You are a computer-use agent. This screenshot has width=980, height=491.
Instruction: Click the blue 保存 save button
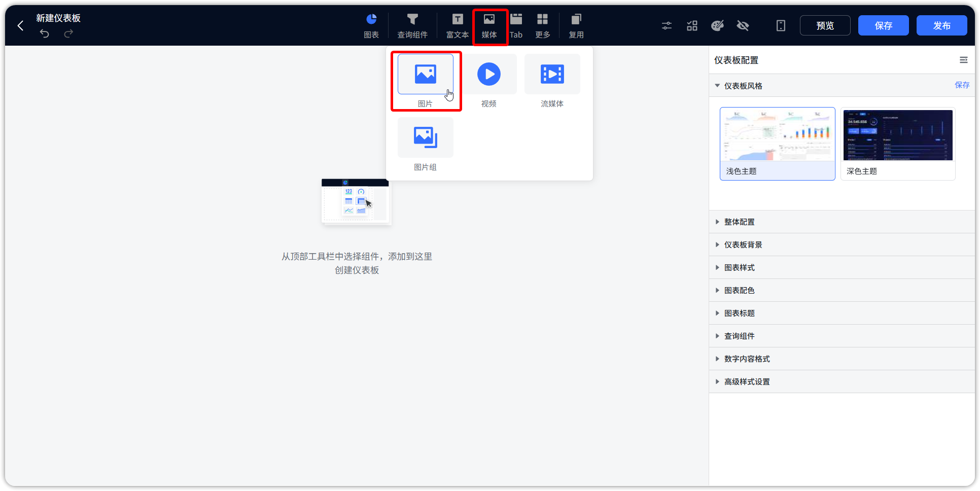pos(884,25)
